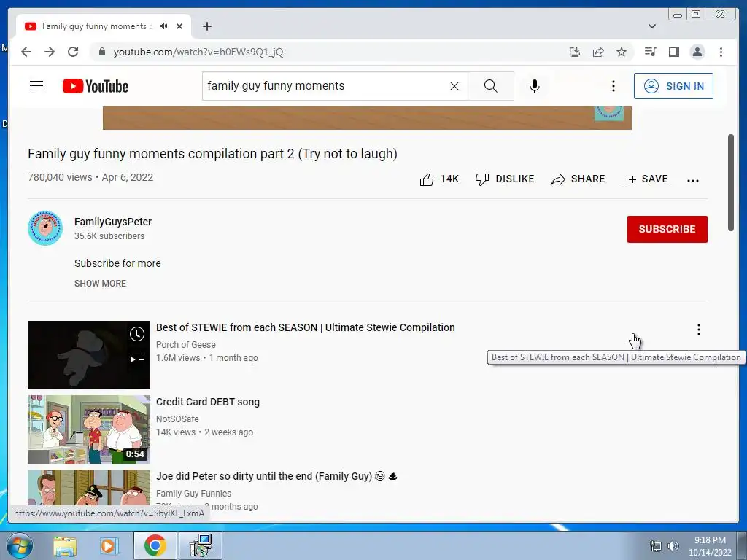Click the page vertical scrollbar
The image size is (747, 560).
pyautogui.click(x=731, y=183)
